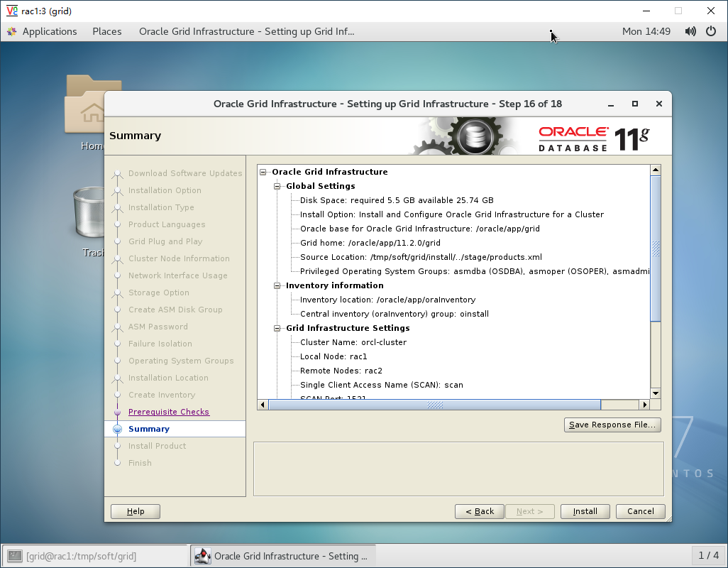The height and width of the screenshot is (568, 728).
Task: Select the Cluster Name orcl-cluster row
Action: [x=353, y=342]
